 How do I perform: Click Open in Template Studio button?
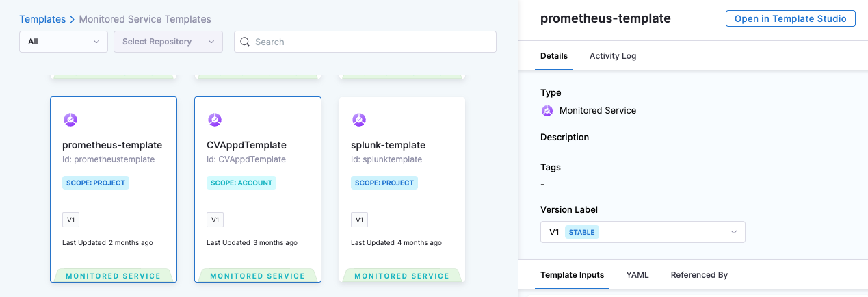click(790, 19)
